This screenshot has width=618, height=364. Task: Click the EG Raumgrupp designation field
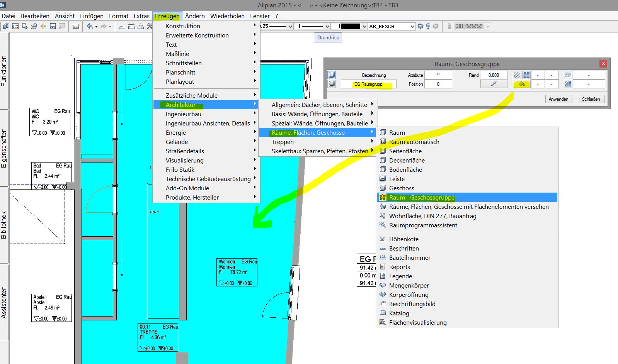point(368,84)
